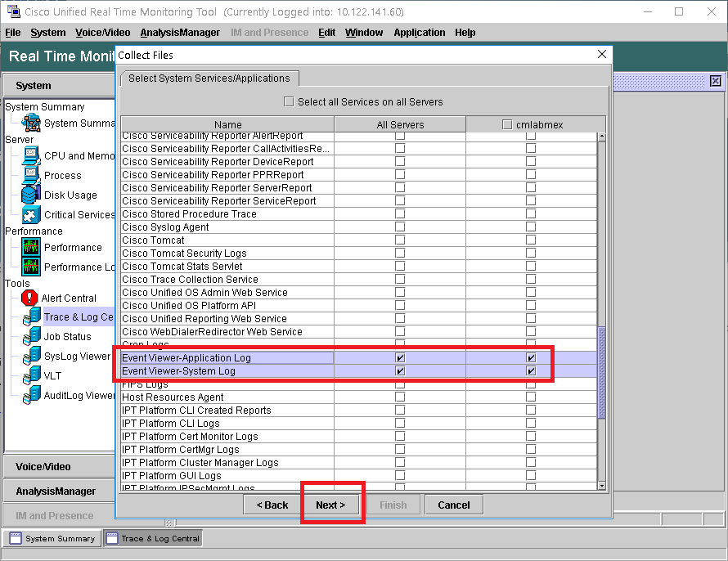Check Cisco Stored Procedure Trace cmlabmex box
728x561 pixels.
[531, 213]
